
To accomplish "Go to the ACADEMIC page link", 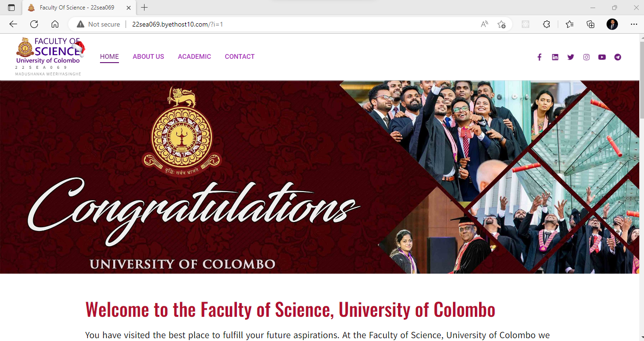I will [194, 56].
